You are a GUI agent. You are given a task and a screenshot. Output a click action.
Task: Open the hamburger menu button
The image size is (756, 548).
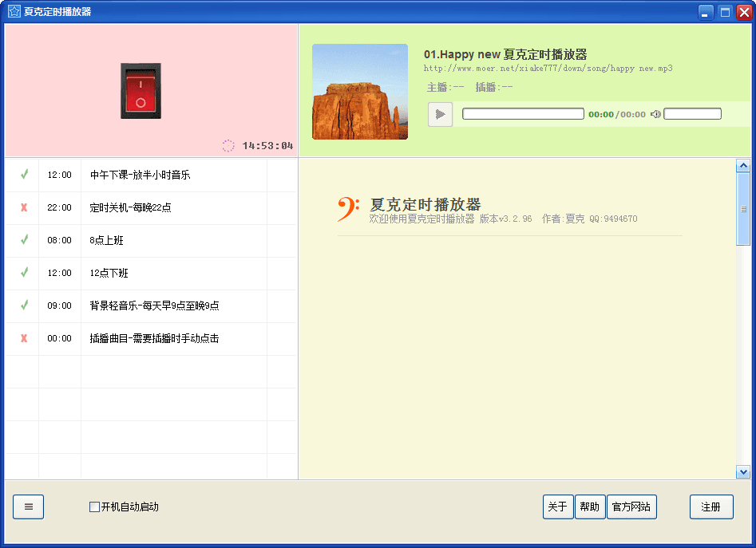pyautogui.click(x=29, y=507)
